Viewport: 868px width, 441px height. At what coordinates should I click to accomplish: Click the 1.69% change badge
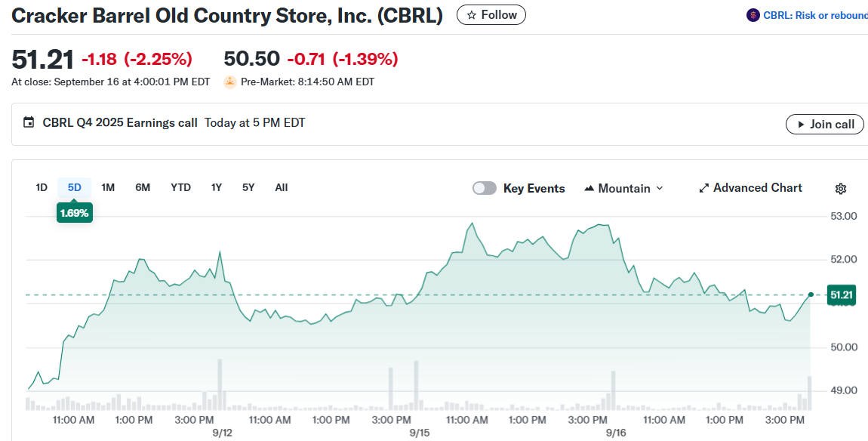click(x=74, y=213)
